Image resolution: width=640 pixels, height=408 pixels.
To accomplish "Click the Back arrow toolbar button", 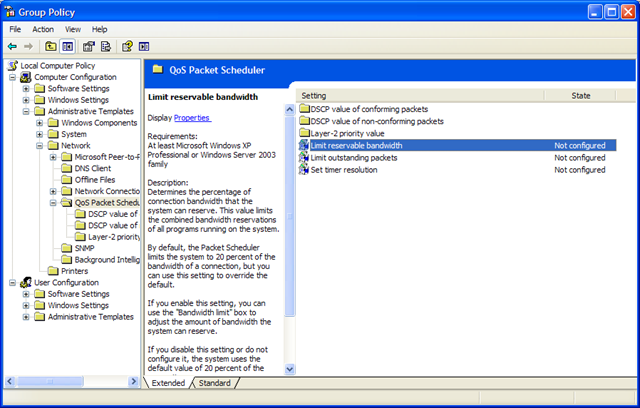I will tap(13, 47).
